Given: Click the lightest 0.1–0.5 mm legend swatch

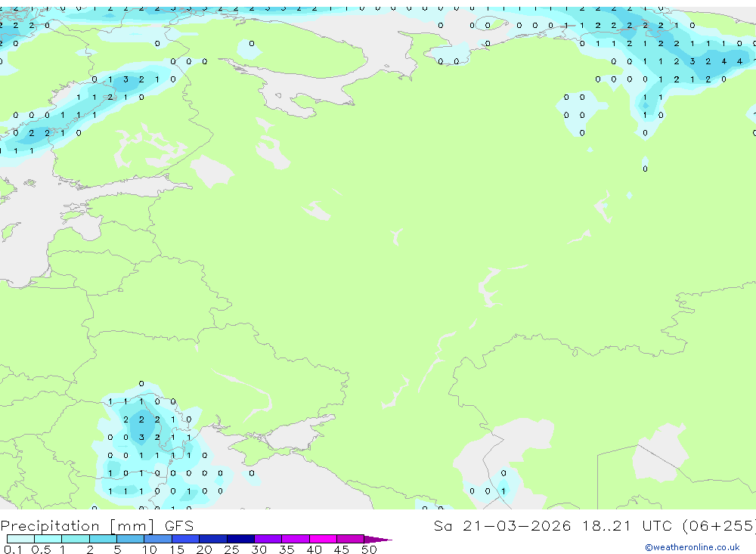Looking at the screenshot, I should (x=20, y=539).
